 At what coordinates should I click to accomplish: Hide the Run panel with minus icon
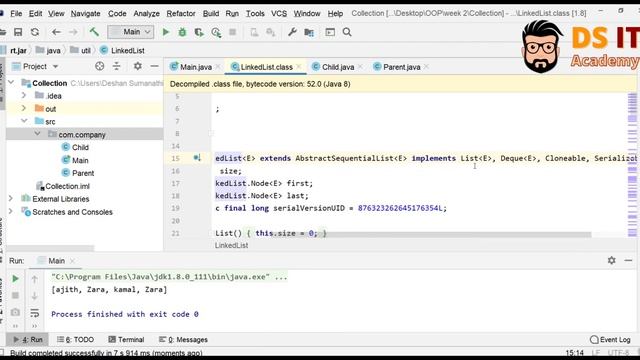(x=628, y=260)
